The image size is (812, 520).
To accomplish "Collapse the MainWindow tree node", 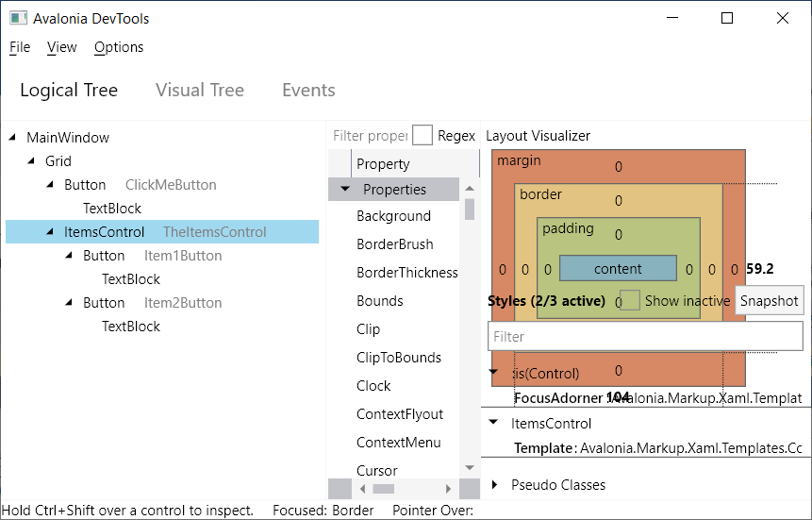I will point(13,138).
